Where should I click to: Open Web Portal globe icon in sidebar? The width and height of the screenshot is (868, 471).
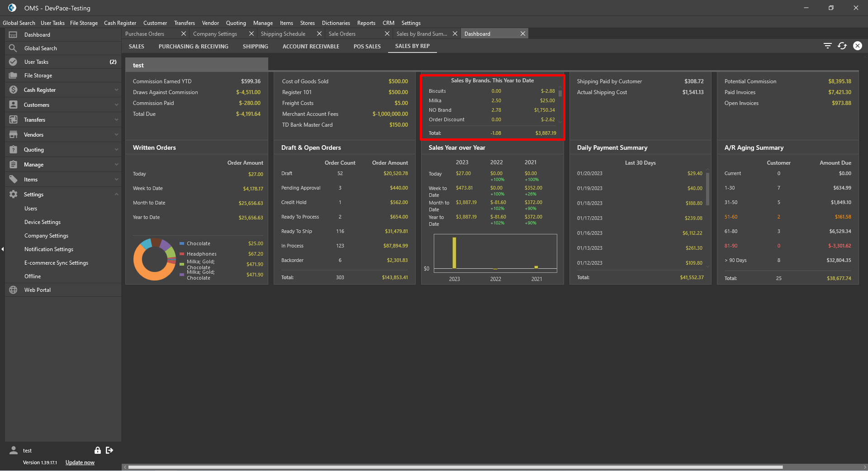pos(13,290)
